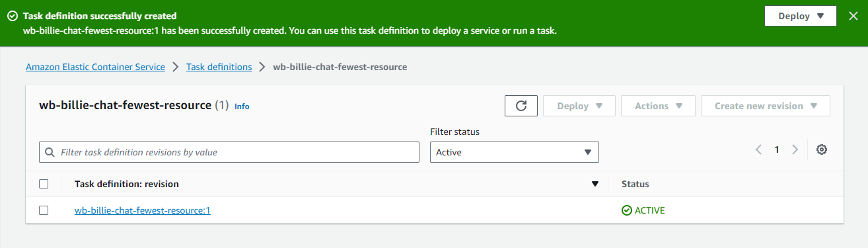
Task: Focus the filter task definition revisions field
Action: 229,152
